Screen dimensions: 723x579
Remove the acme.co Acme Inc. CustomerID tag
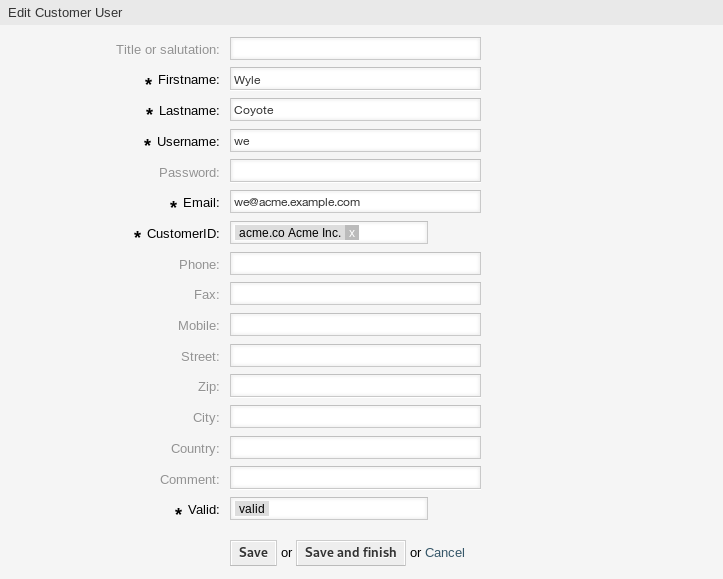(x=352, y=233)
